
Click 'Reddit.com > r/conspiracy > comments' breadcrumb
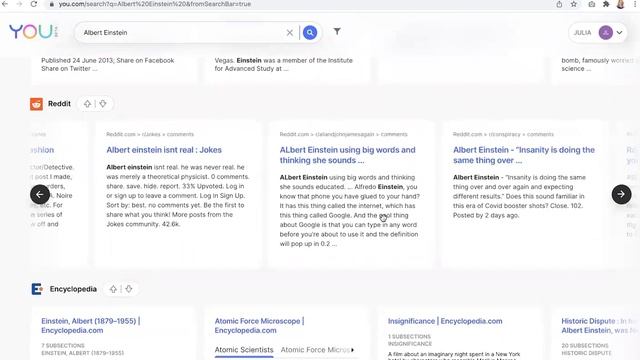pyautogui.click(x=503, y=134)
